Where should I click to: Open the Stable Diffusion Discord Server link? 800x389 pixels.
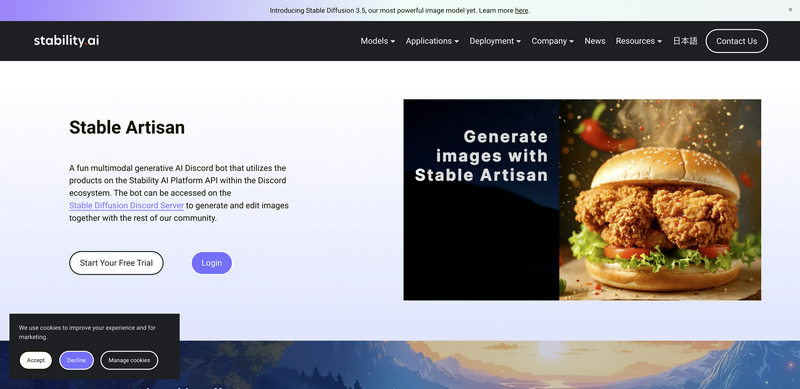(127, 206)
